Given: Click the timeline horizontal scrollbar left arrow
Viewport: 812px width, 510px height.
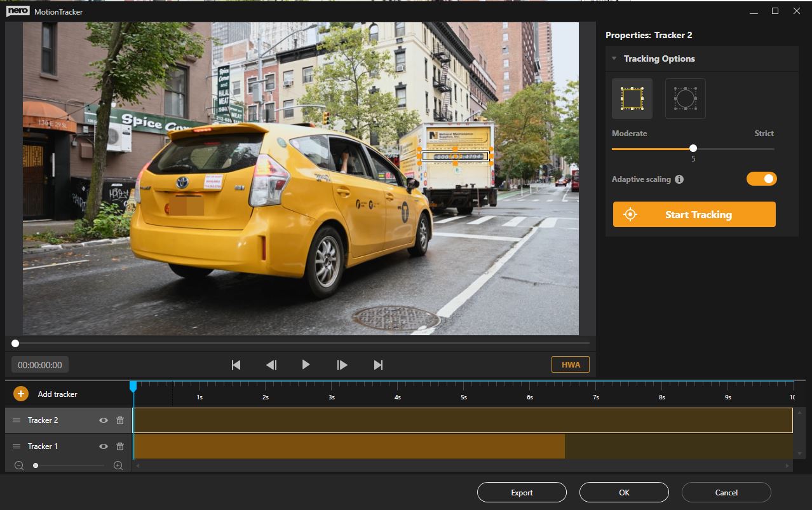Looking at the screenshot, I should coord(137,465).
